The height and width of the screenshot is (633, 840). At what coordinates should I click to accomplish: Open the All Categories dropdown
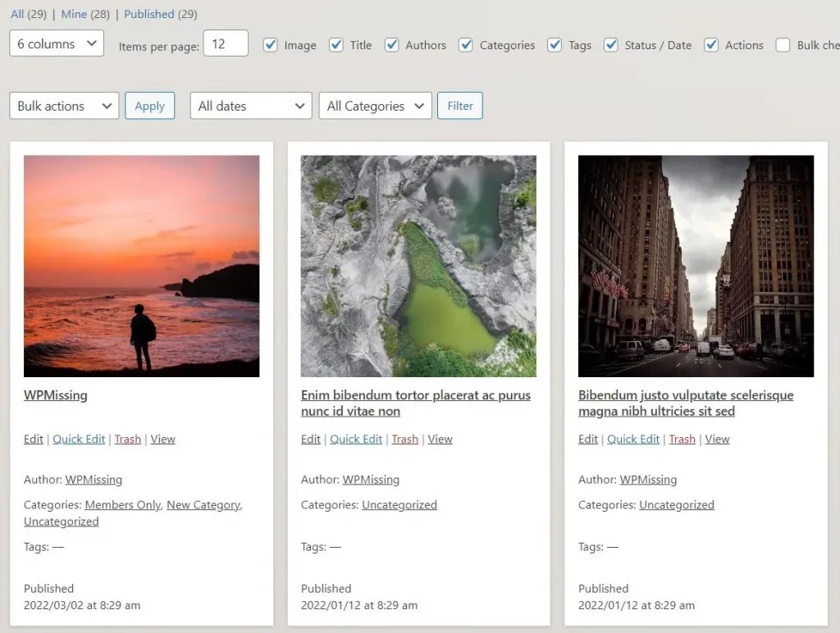point(375,106)
